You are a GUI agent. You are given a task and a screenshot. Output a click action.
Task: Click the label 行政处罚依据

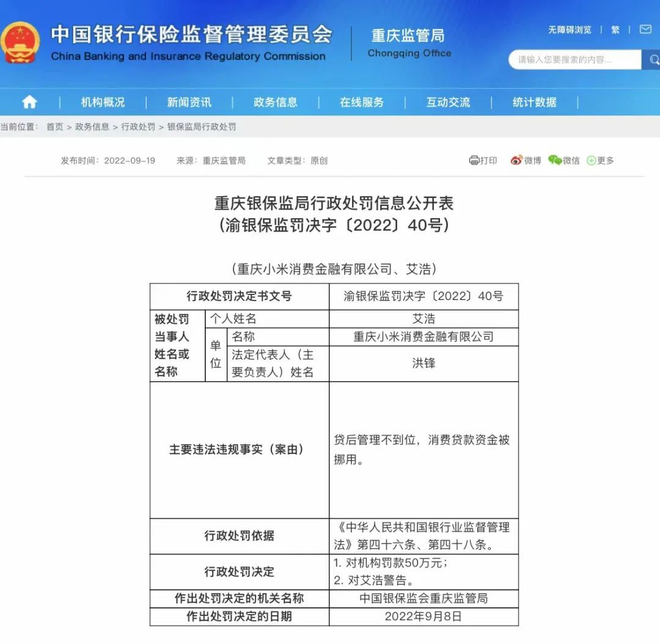[239, 535]
